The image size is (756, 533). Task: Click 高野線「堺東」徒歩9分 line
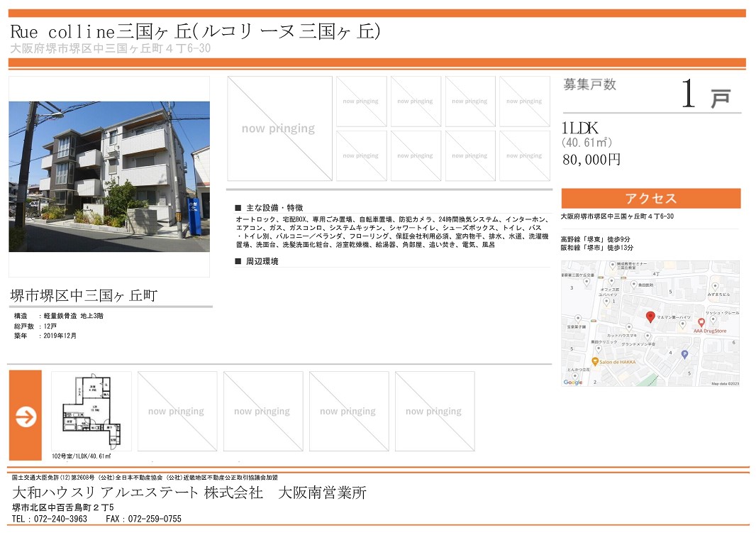[596, 239]
